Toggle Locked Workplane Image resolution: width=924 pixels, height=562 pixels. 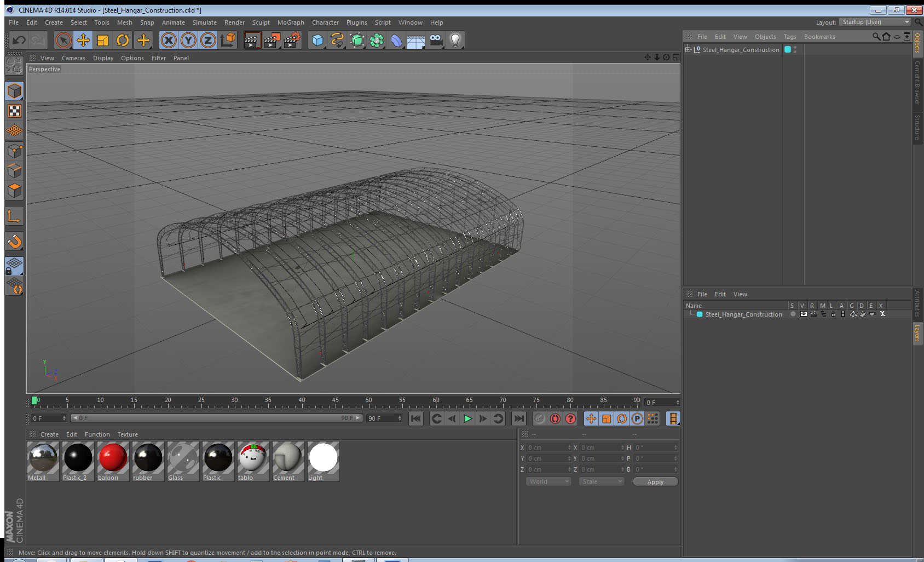pos(14,266)
